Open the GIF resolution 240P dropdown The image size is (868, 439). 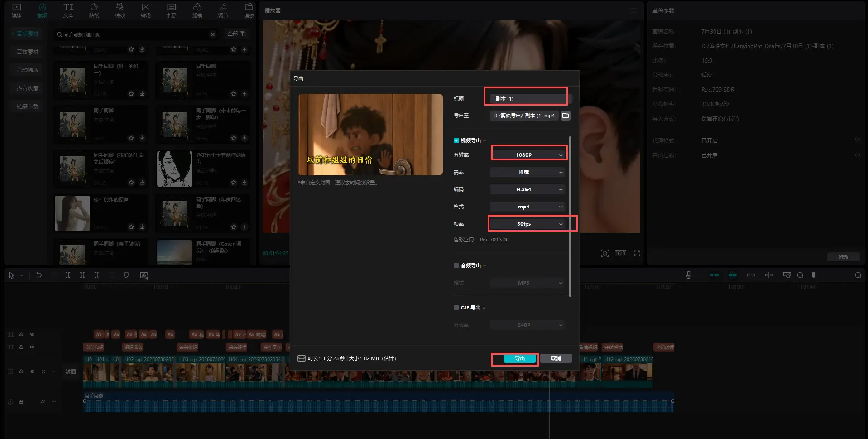(x=528, y=325)
